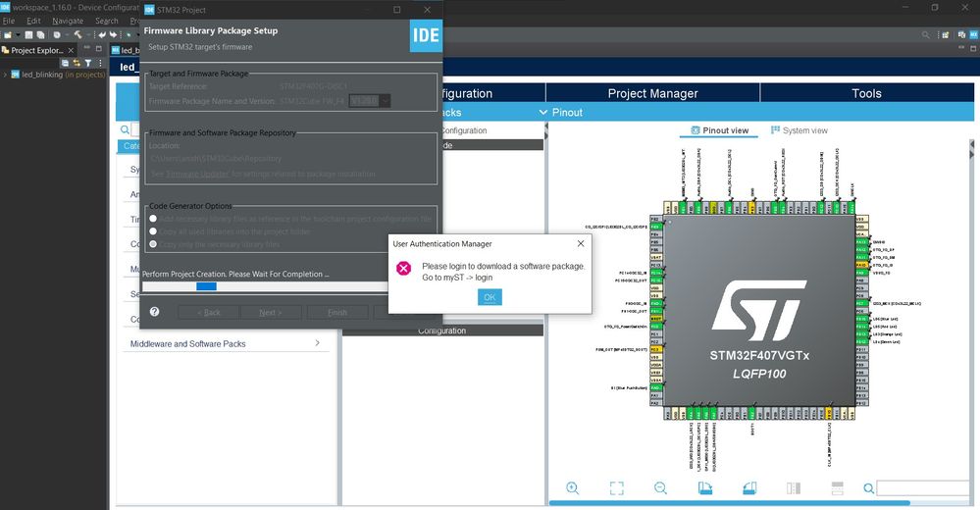Toggle Link with Editor in Project Explorer

[x=77, y=63]
